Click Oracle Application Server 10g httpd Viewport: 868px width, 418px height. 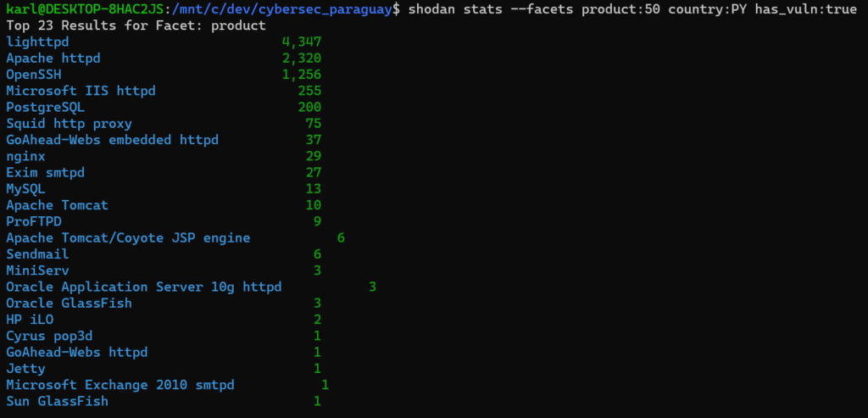click(143, 287)
